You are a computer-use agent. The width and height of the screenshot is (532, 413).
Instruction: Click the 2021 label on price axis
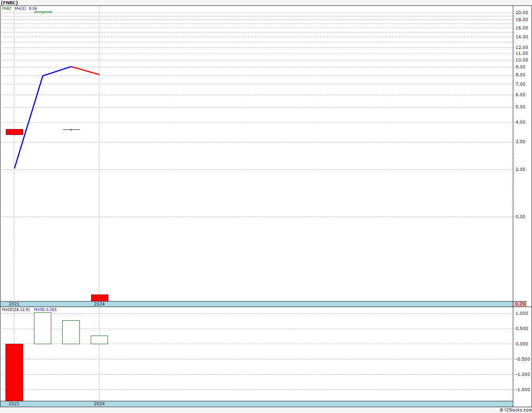[x=14, y=304]
